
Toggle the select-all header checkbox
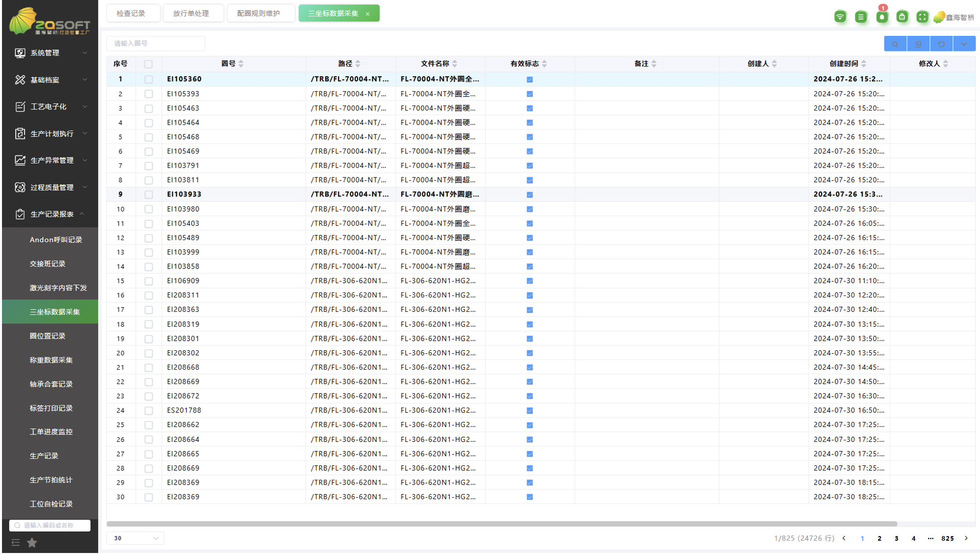[148, 64]
